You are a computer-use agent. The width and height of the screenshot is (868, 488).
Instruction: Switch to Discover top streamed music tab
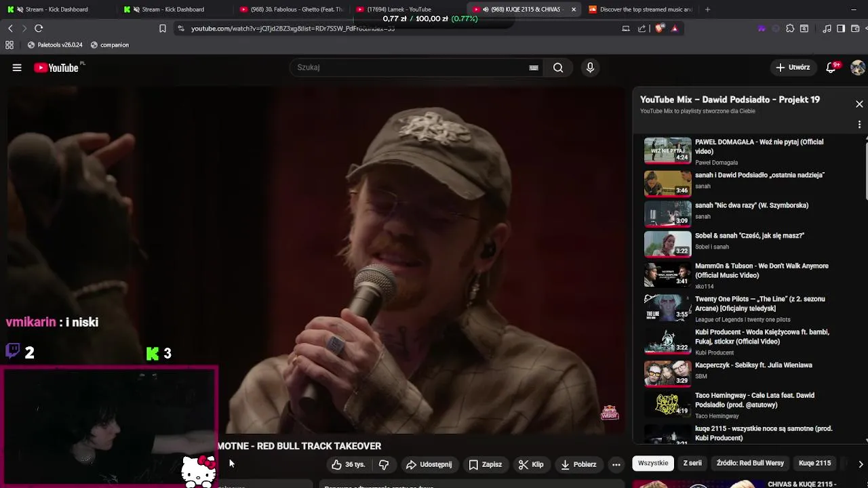coord(640,9)
